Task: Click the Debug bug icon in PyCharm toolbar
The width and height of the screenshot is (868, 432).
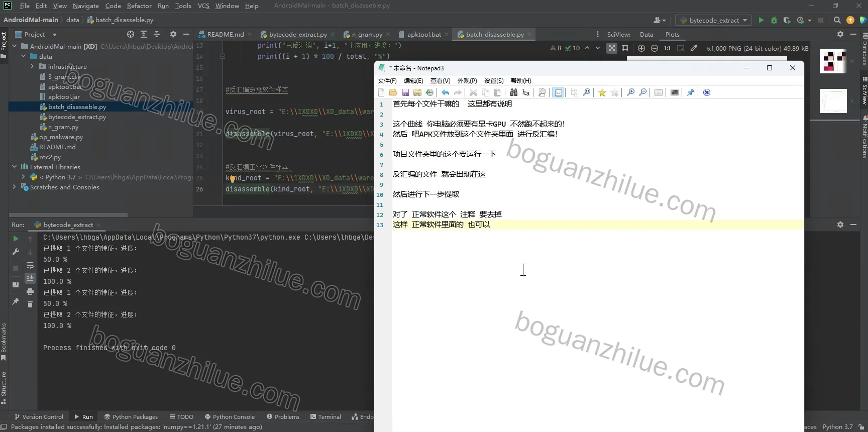Action: click(774, 20)
